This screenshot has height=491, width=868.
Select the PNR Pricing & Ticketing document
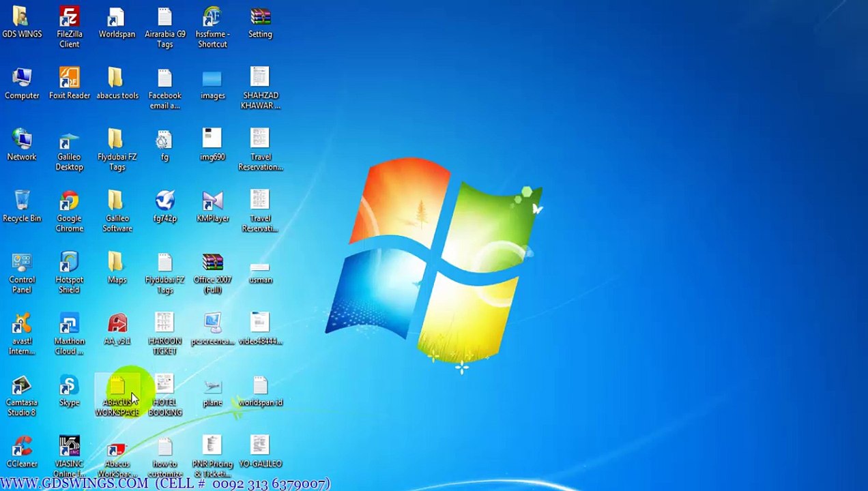coord(212,456)
